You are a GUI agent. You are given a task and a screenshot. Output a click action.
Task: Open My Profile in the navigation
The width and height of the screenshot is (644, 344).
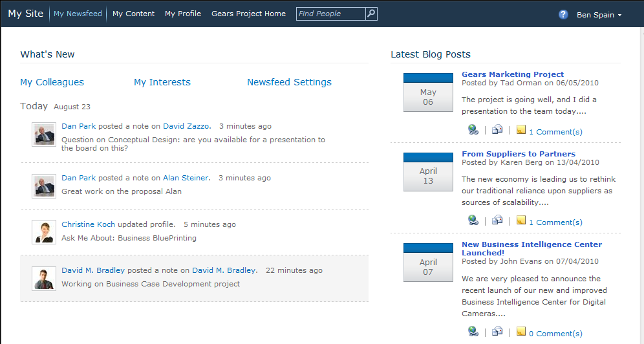pyautogui.click(x=183, y=14)
